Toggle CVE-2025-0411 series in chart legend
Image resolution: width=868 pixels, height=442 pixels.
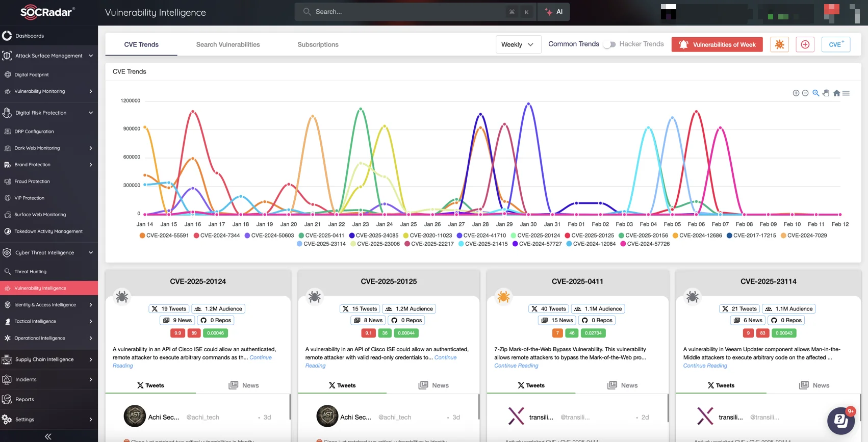coord(321,236)
